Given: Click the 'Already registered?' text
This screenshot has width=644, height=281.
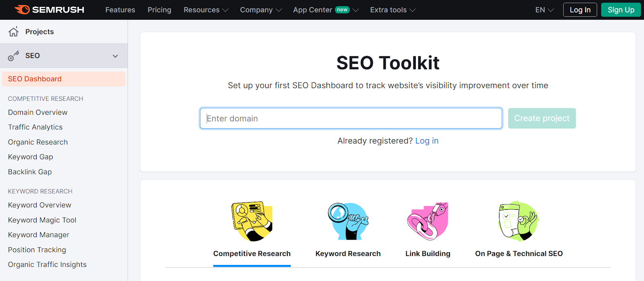Looking at the screenshot, I should tap(375, 141).
